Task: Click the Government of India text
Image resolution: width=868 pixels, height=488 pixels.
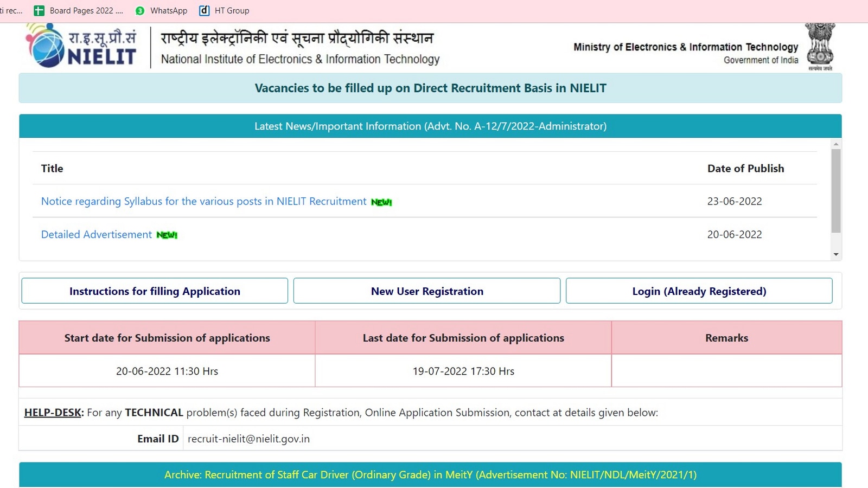Action: click(x=761, y=60)
